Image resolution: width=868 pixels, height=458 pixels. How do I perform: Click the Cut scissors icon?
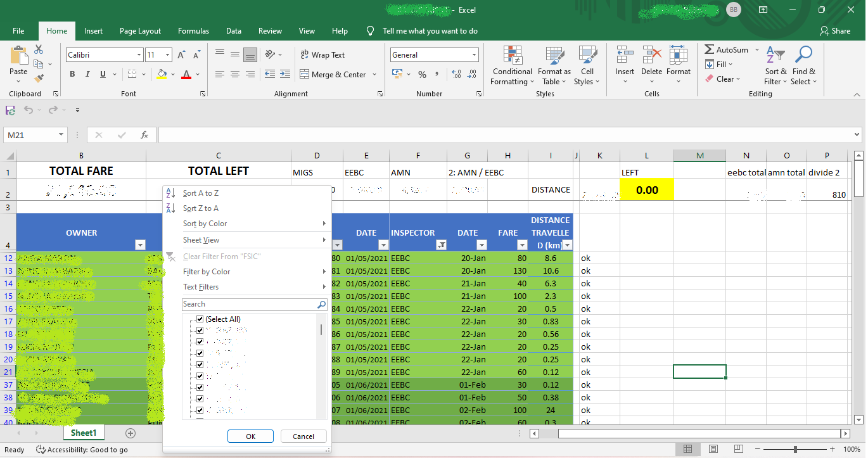(x=39, y=49)
